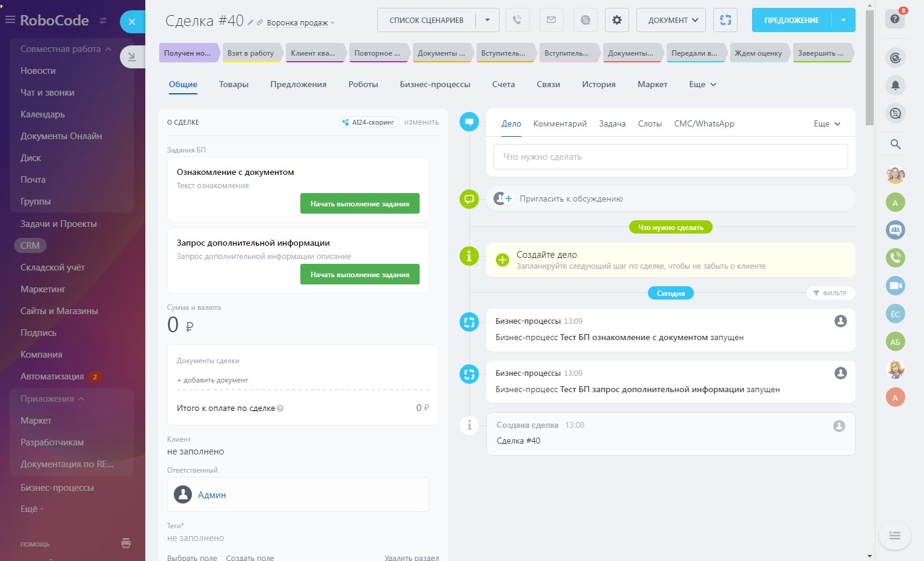The image size is (924, 561).
Task: Click the pencil icon to edit deal title
Action: pos(251,22)
